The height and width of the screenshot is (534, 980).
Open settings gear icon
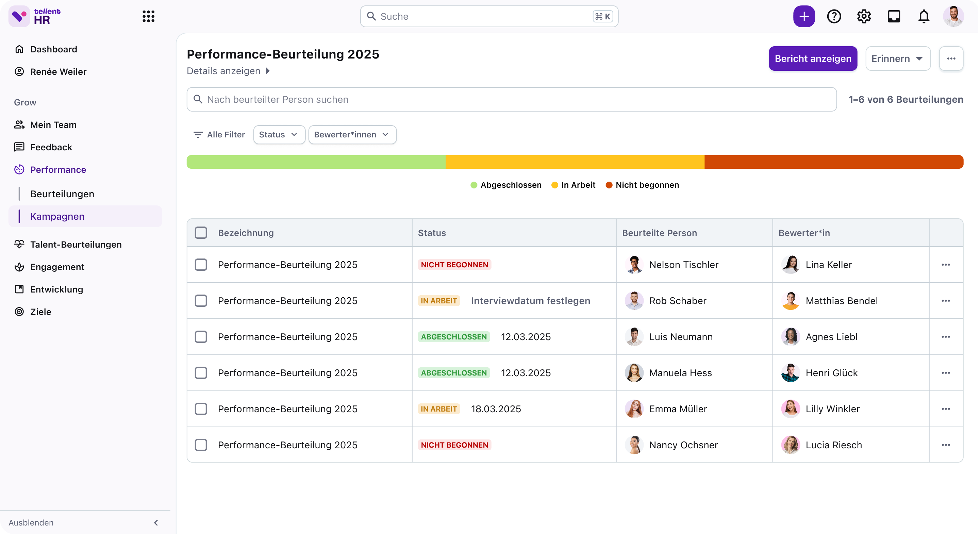pyautogui.click(x=864, y=16)
